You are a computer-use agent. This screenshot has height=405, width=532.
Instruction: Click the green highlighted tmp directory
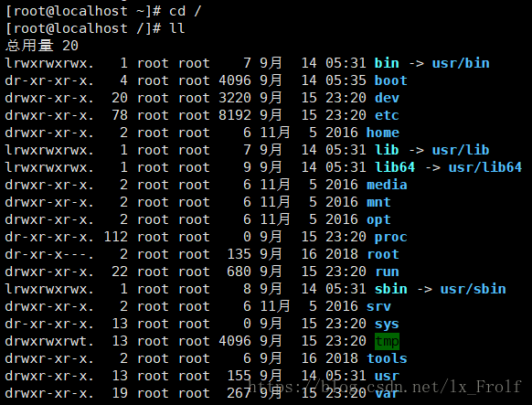click(387, 341)
